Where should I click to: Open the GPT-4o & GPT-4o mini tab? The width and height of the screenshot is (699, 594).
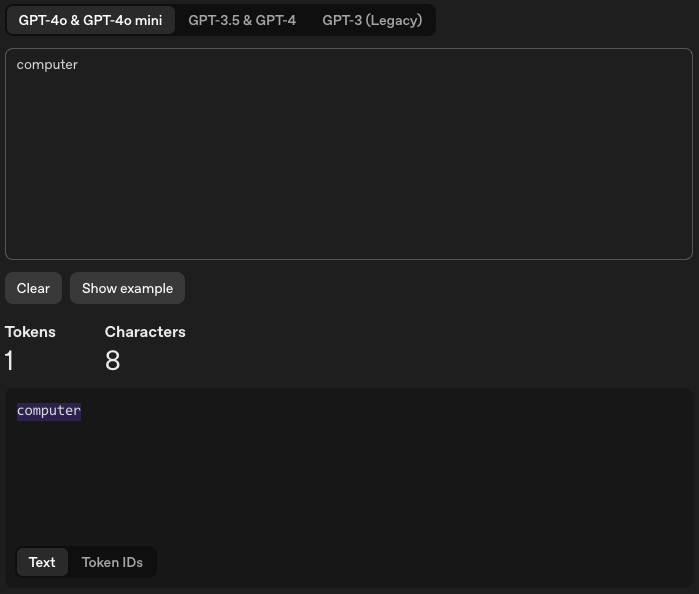click(90, 20)
